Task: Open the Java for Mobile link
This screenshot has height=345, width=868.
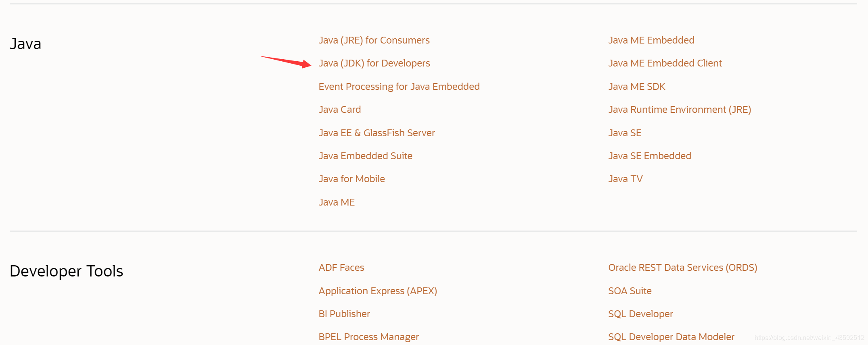Action: coord(351,179)
